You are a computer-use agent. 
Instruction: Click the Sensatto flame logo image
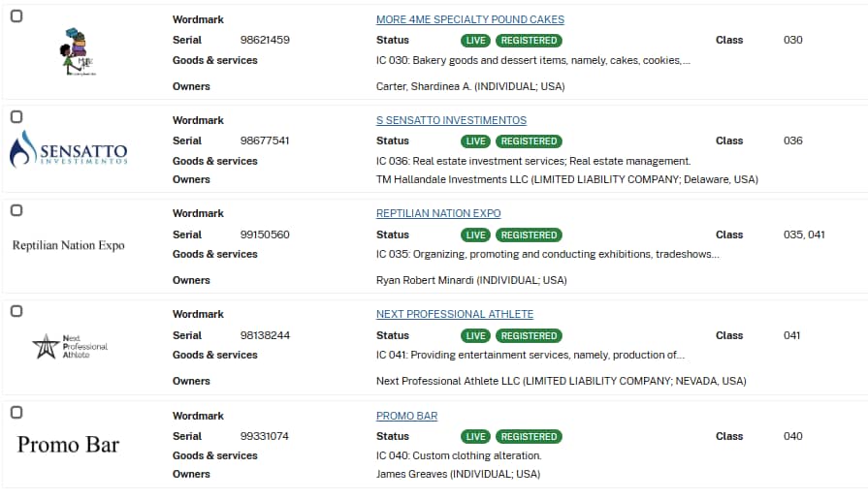click(68, 150)
